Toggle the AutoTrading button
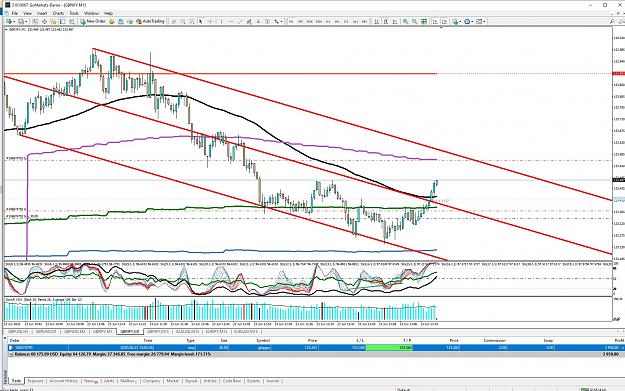 151,22
